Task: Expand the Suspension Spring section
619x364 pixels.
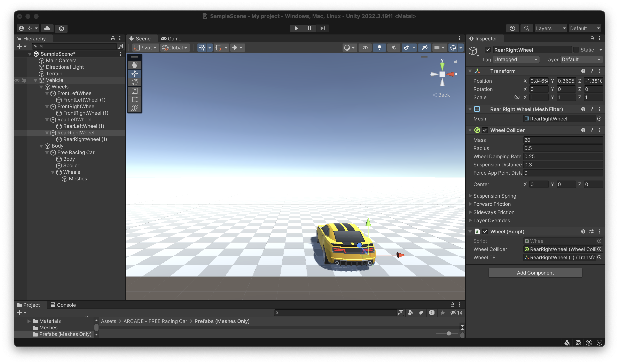Action: [470, 196]
